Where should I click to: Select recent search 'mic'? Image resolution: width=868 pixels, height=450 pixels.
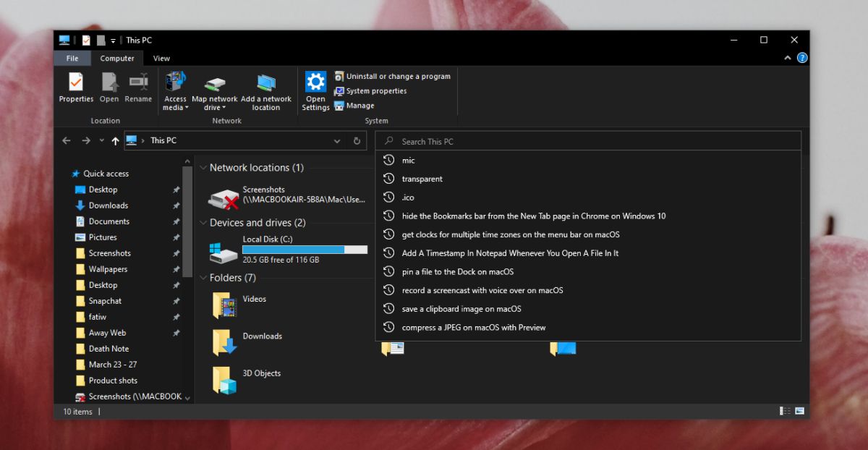click(588, 160)
